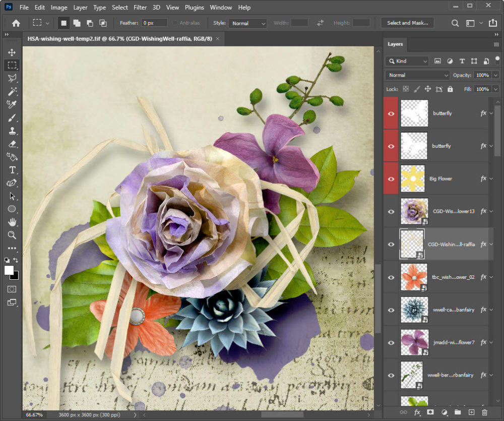Hide the tbc_wish...ower_02 layer
Screen dimensions: 504x421
[x=391, y=277]
